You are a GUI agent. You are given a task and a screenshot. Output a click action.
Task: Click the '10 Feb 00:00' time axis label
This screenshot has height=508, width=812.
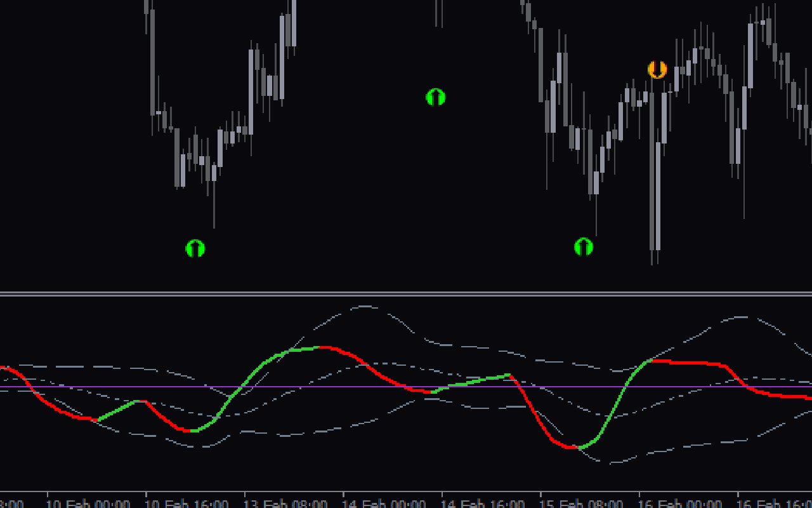click(89, 503)
